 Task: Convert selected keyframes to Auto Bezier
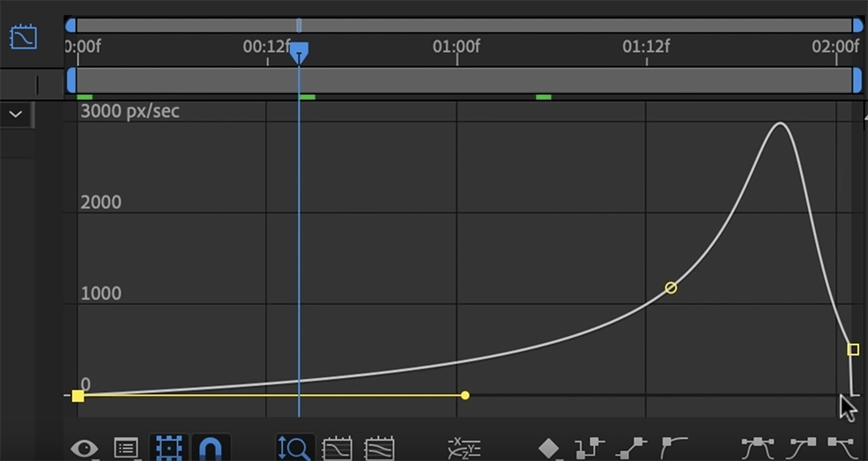pos(674,449)
